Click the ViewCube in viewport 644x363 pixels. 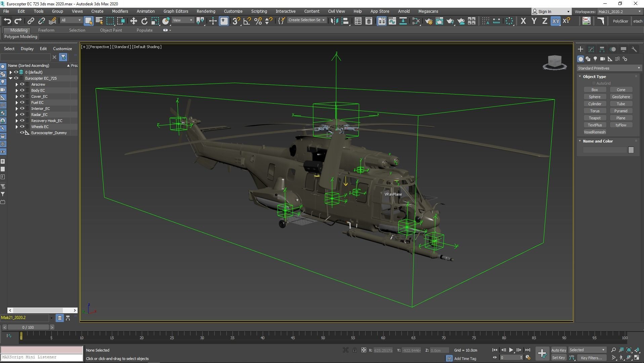point(555,62)
